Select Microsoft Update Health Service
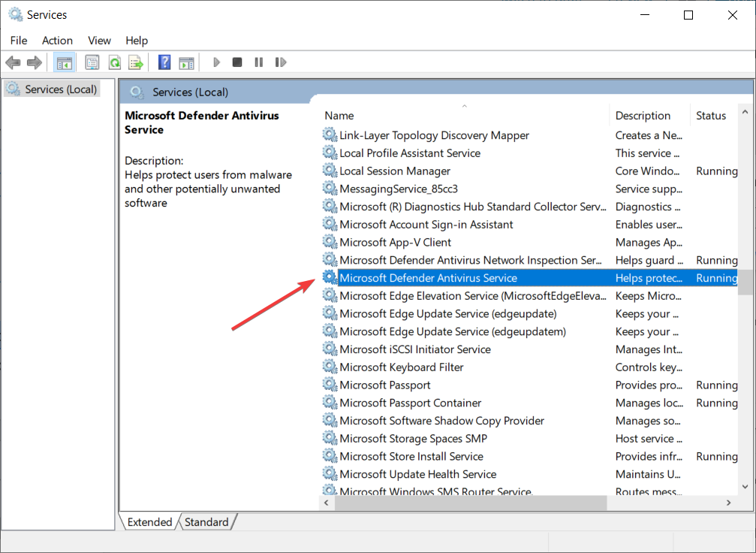 pos(418,475)
